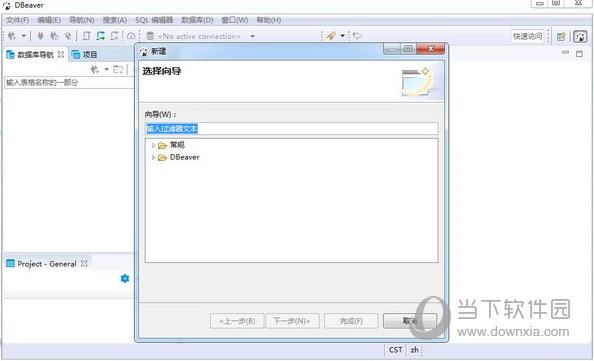This screenshot has width=594, height=361.
Task: Click the 下一步(N)> button
Action: (x=292, y=321)
